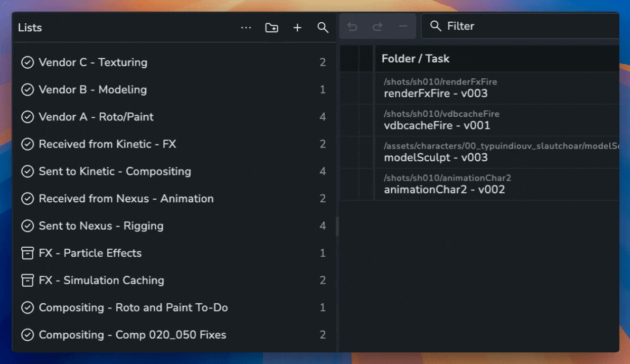This screenshot has width=630, height=364.
Task: Click the Lists panel scrollbar handle
Action: coord(337,226)
